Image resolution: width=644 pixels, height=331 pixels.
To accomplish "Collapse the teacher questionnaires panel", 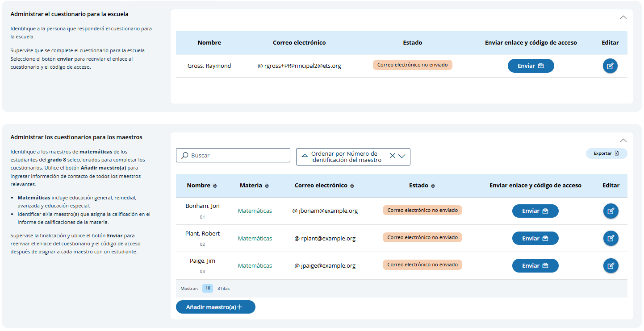I will (623, 141).
